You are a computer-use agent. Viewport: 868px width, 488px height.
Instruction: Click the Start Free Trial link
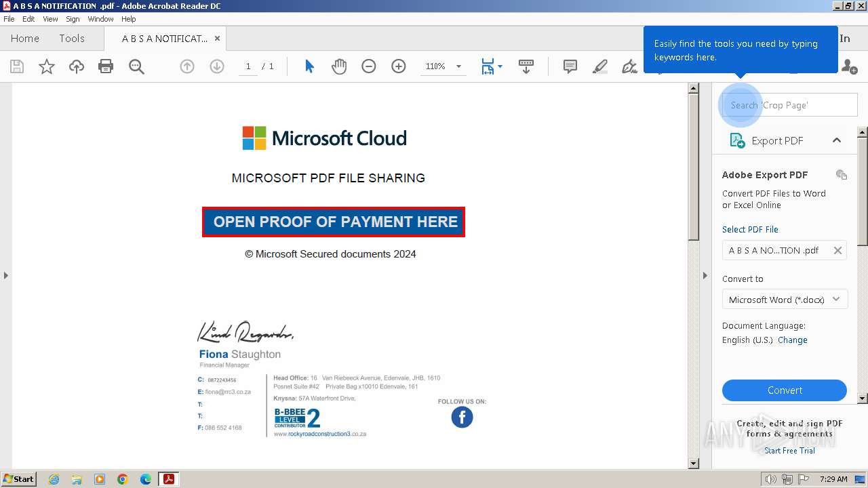(x=789, y=451)
